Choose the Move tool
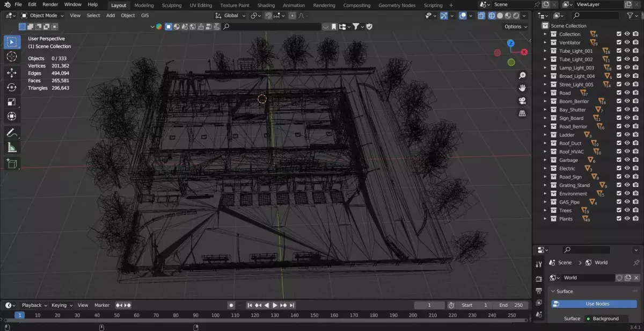Screen dimensions: 644x331 coord(12,72)
